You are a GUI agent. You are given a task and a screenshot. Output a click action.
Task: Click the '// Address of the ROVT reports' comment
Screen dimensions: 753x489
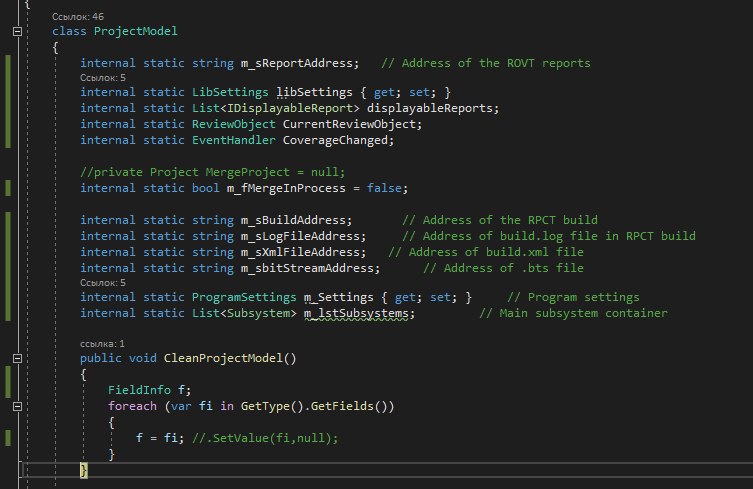[x=486, y=63]
